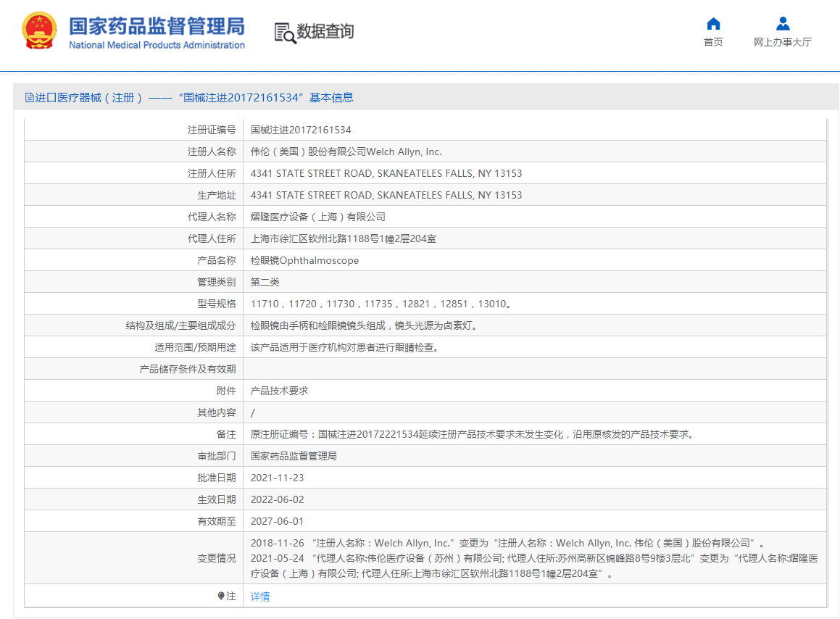Click the expiry date 2027-06-01
The image size is (840, 619).
click(x=277, y=521)
